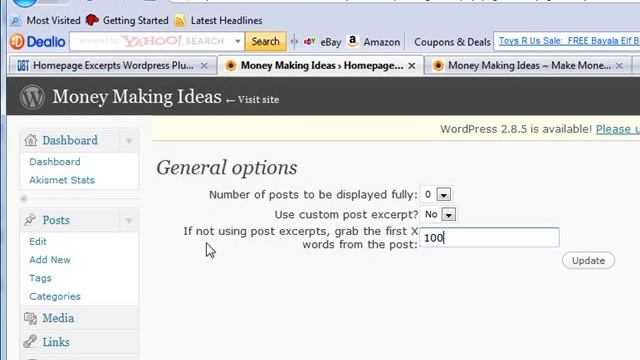This screenshot has width=640, height=360.
Task: Open the Amazon toolbar icon
Action: pos(353,41)
